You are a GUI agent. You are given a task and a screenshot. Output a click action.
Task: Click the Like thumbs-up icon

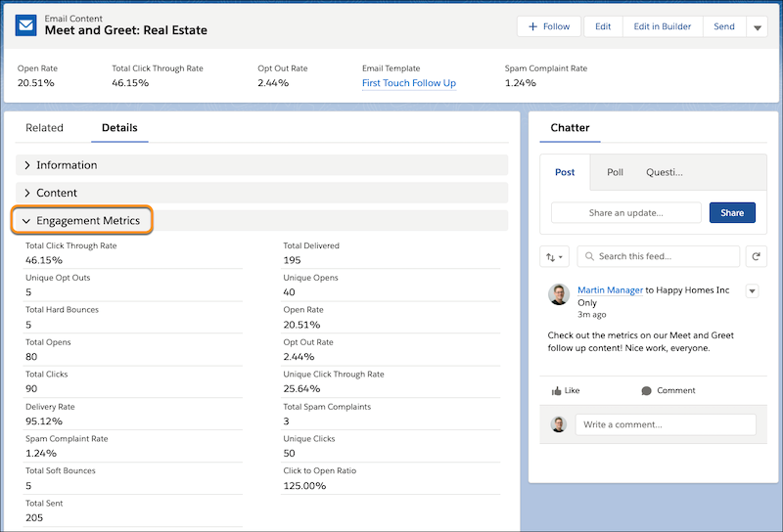557,390
